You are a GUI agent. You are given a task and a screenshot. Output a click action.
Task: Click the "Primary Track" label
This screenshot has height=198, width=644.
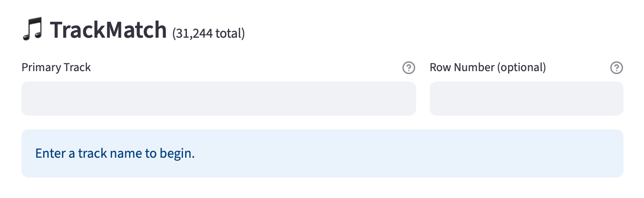(x=56, y=68)
